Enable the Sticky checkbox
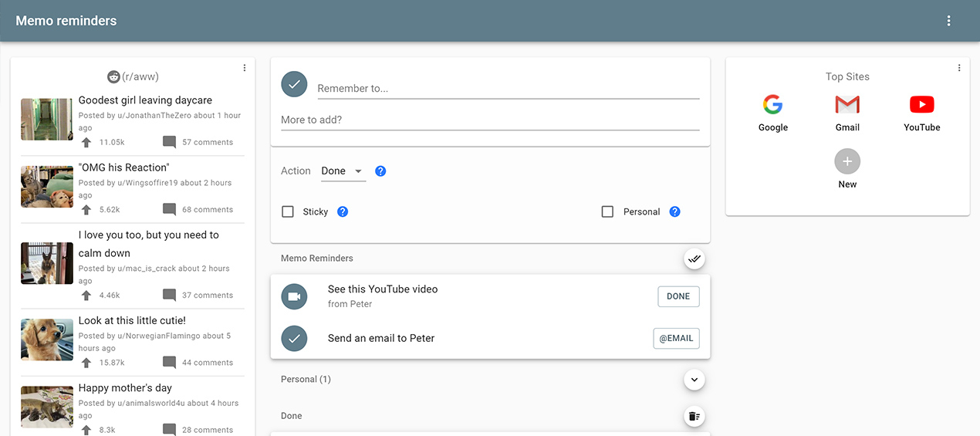Screen dimensions: 980x436 click(288, 211)
